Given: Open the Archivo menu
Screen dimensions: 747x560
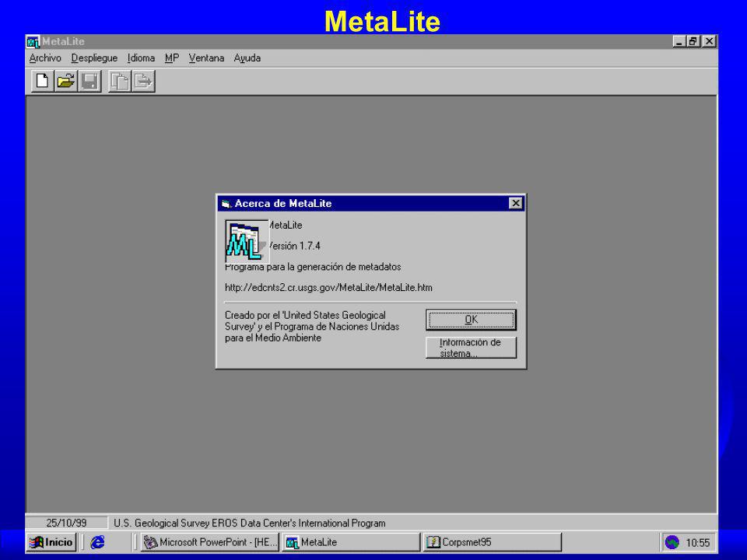Looking at the screenshot, I should tap(45, 58).
